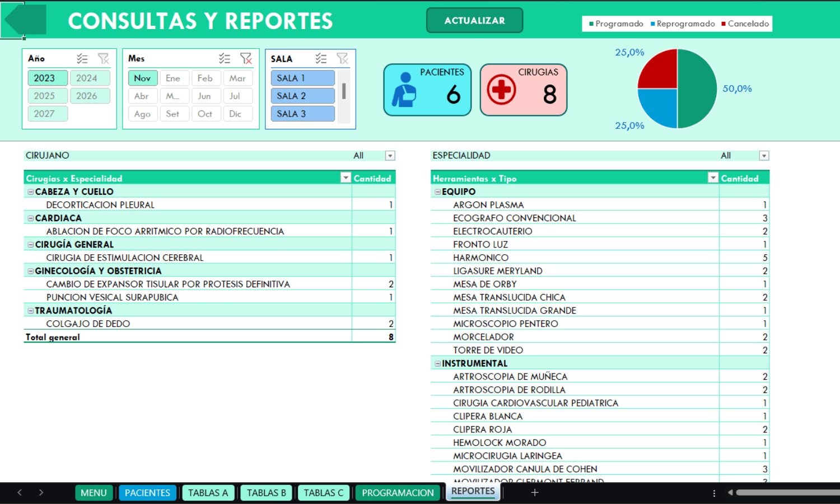Open sheet tab options dots
The height and width of the screenshot is (504, 840).
coord(714,493)
